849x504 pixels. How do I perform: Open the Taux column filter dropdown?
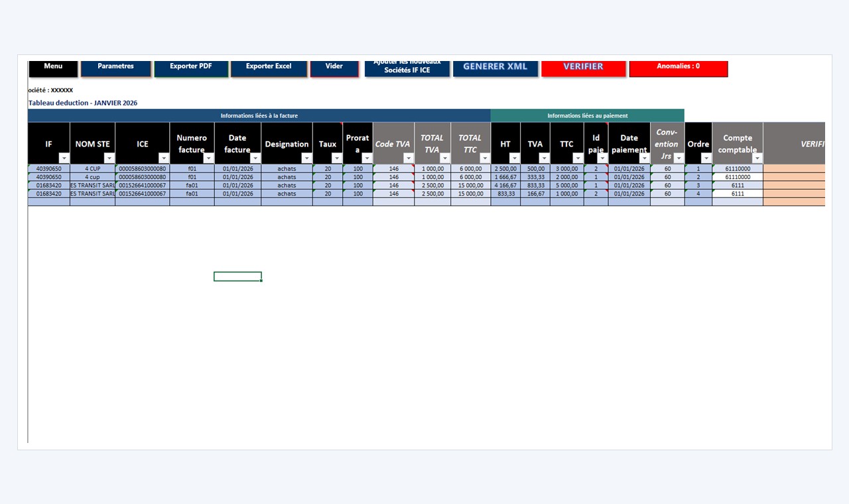tap(337, 158)
